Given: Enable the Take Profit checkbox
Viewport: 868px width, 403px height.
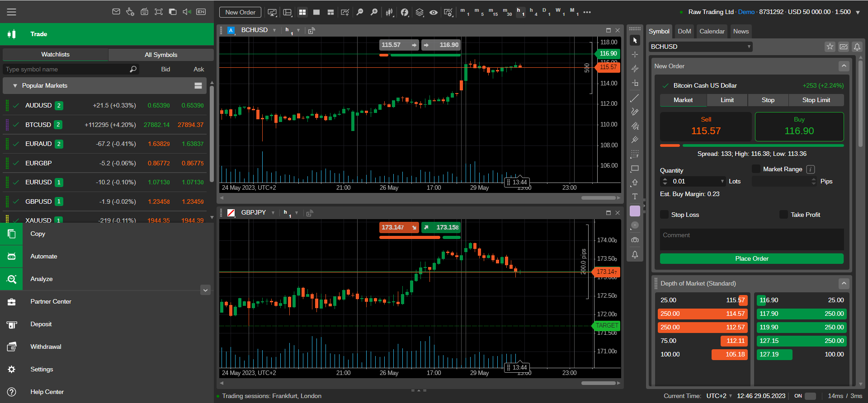Looking at the screenshot, I should pos(783,215).
